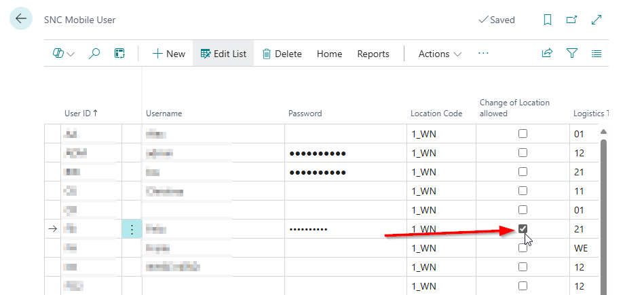The image size is (644, 295).
Task: Open the Reports menu
Action: click(x=373, y=54)
